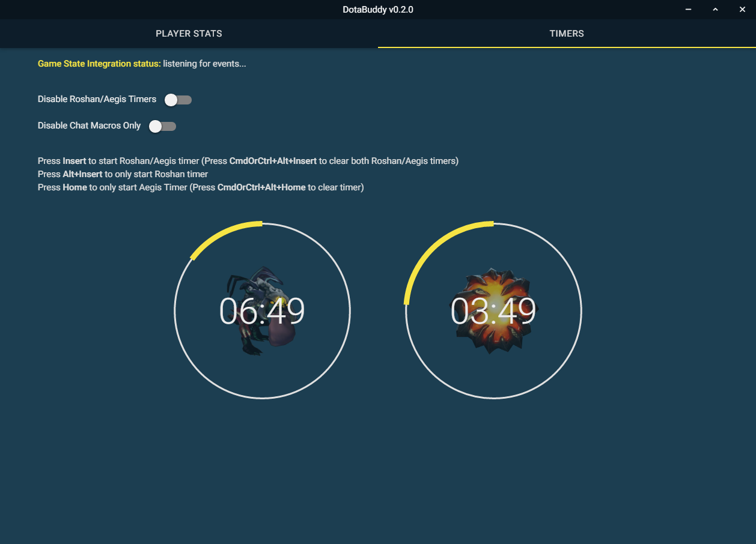Click the 06:49 Roshan timer readout
The height and width of the screenshot is (544, 756).
point(262,312)
